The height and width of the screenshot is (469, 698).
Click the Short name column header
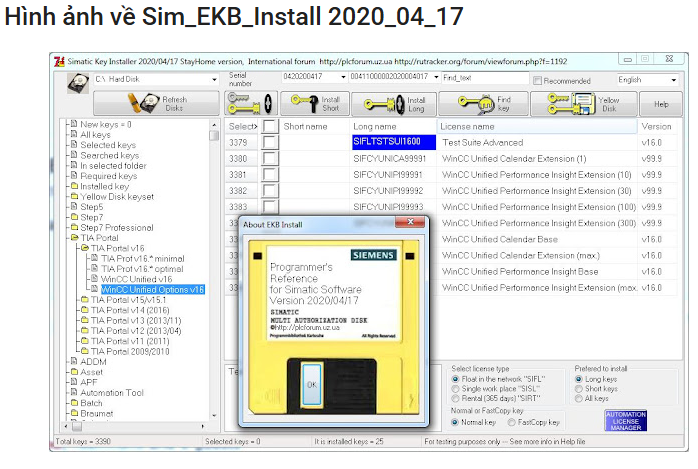[x=316, y=126]
